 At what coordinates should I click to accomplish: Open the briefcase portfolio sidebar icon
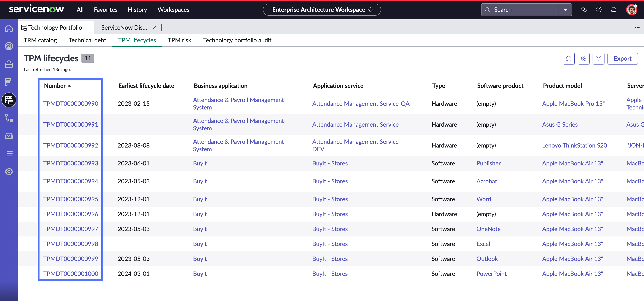click(9, 64)
